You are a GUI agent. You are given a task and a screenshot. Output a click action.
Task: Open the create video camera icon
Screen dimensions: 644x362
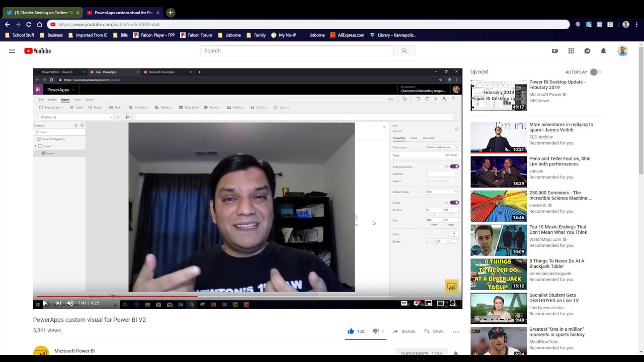click(555, 51)
